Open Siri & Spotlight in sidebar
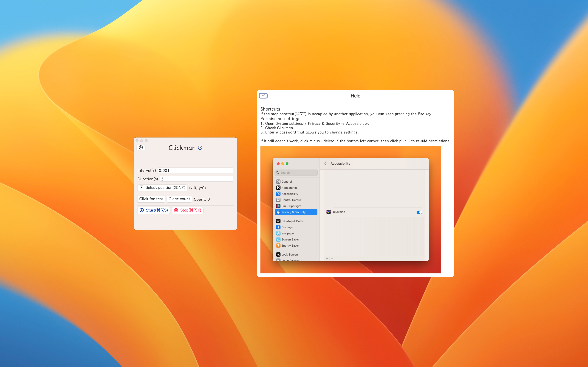Screen dimensions: 588x367 pos(291,206)
